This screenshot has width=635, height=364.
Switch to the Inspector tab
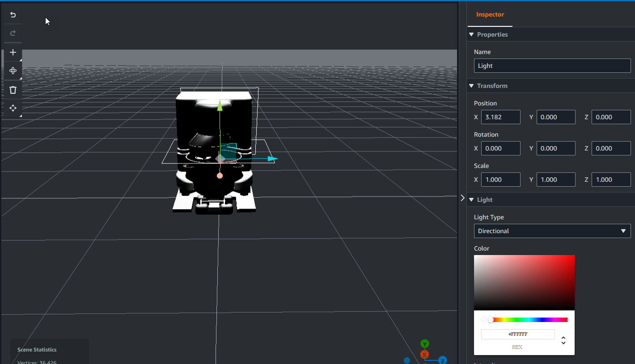click(490, 15)
